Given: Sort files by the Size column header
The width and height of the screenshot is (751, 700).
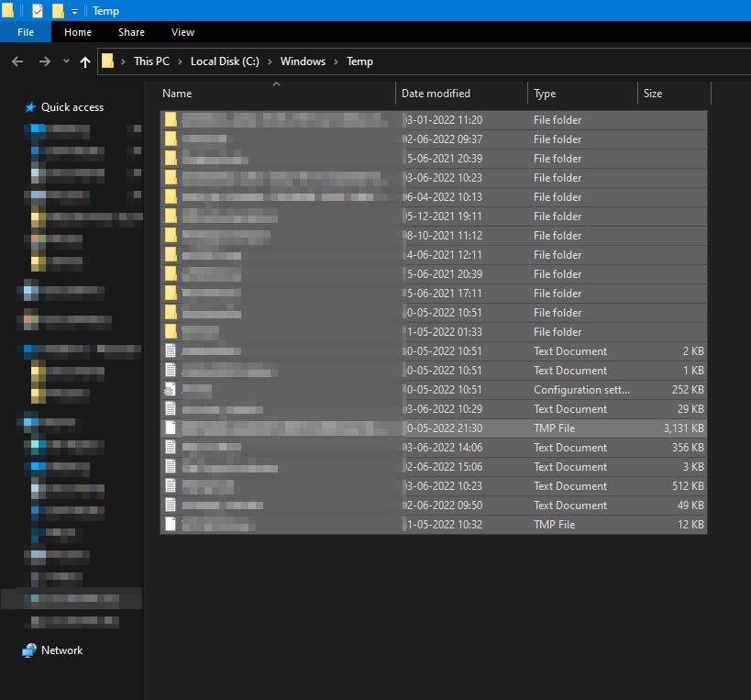Looking at the screenshot, I should [x=653, y=94].
